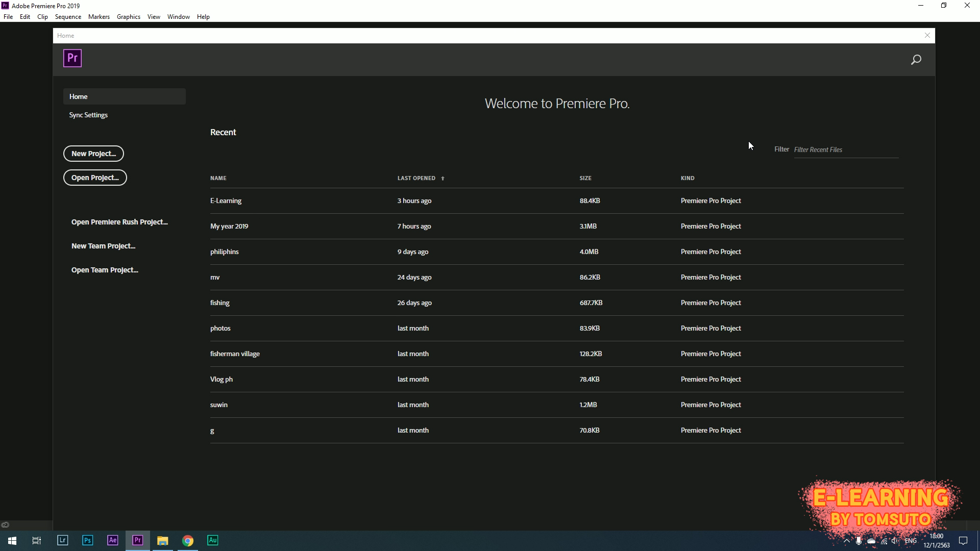Image resolution: width=980 pixels, height=551 pixels.
Task: Click the OneDrive cloud tray icon
Action: point(871,541)
